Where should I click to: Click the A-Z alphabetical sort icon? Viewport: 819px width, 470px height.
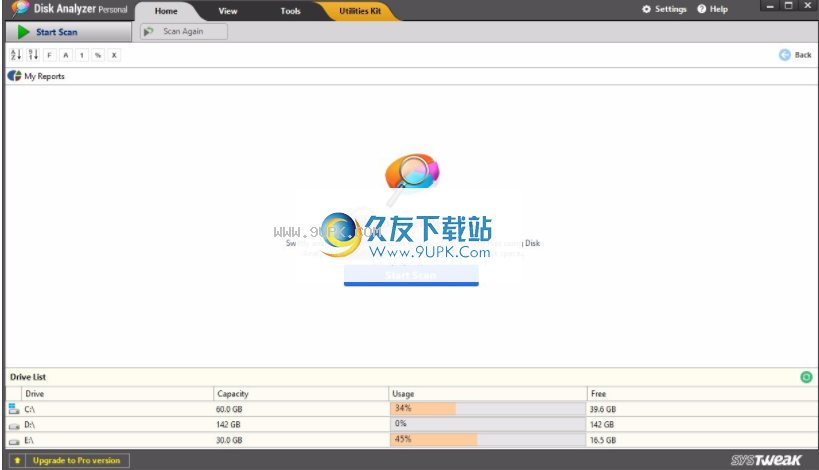(16, 54)
